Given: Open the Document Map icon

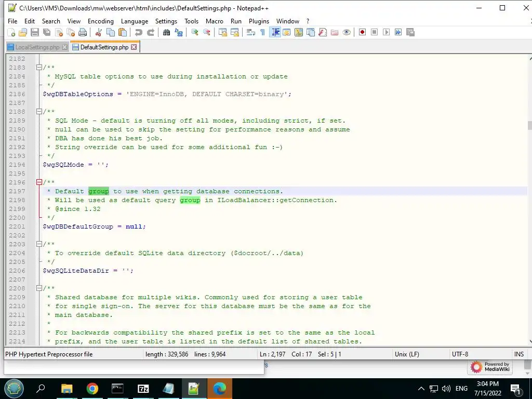Looking at the screenshot, I should coord(299,32).
